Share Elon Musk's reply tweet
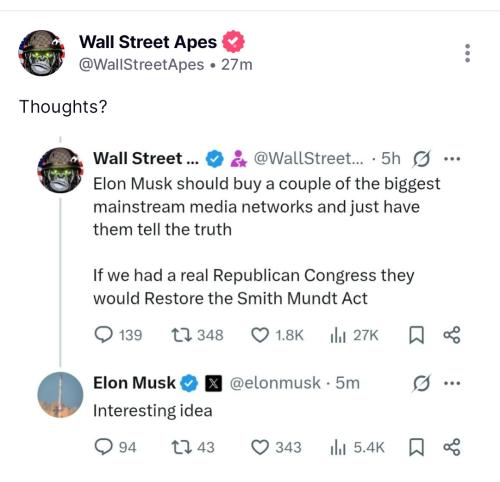This screenshot has height=482, width=500. point(452,447)
